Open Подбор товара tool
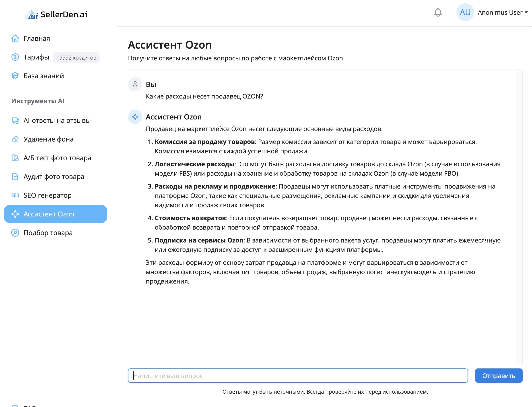This screenshot has width=532, height=407. [x=48, y=233]
